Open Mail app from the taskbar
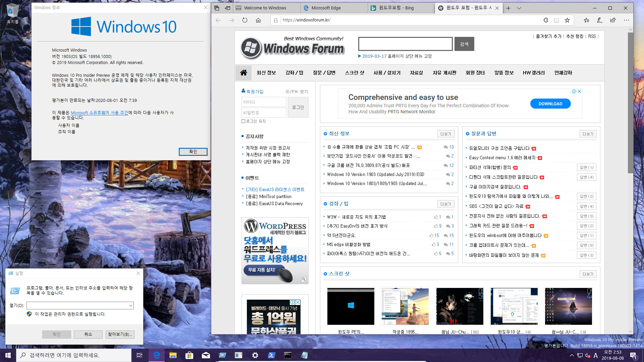644x362 pixels. point(206,355)
